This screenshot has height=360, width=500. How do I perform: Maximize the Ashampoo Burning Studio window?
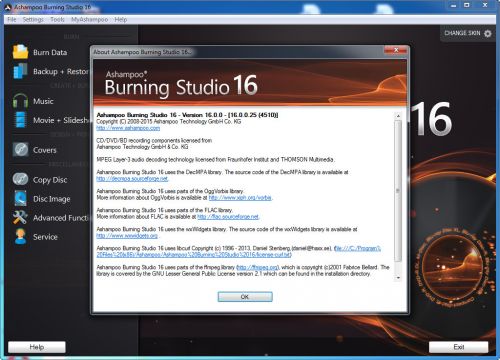467,5
